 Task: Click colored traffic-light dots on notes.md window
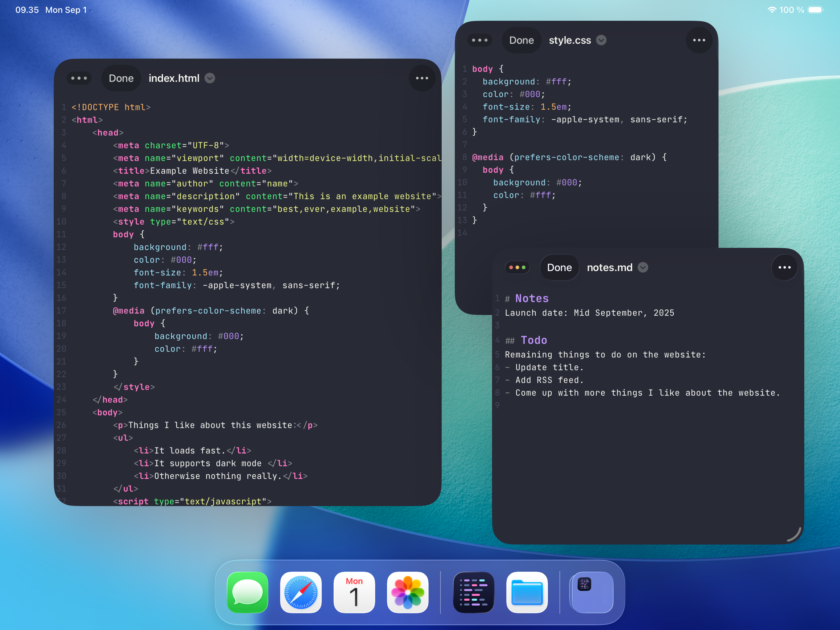tap(517, 267)
